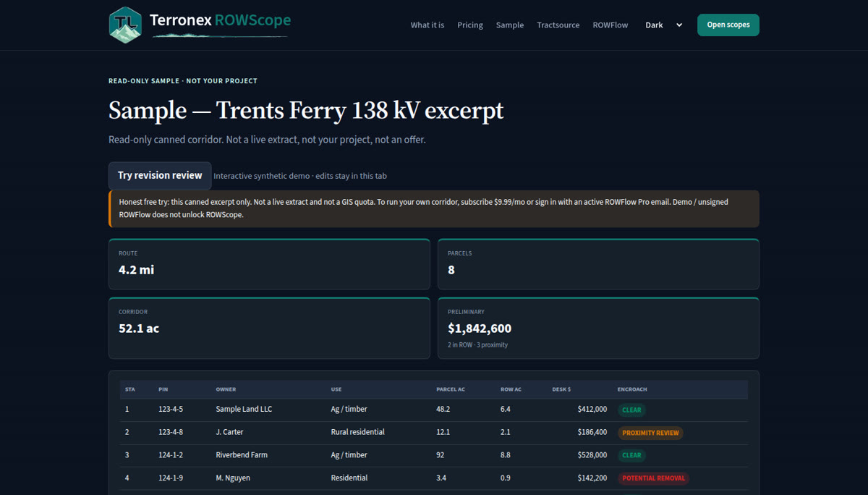Click the Corridor 52.1 ac card

[x=269, y=328]
